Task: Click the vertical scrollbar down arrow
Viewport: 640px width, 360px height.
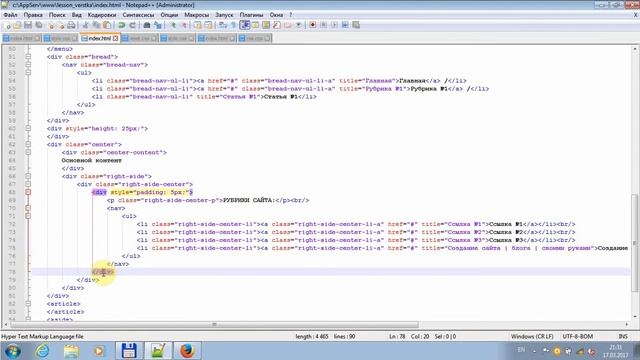Action: pos(635,317)
